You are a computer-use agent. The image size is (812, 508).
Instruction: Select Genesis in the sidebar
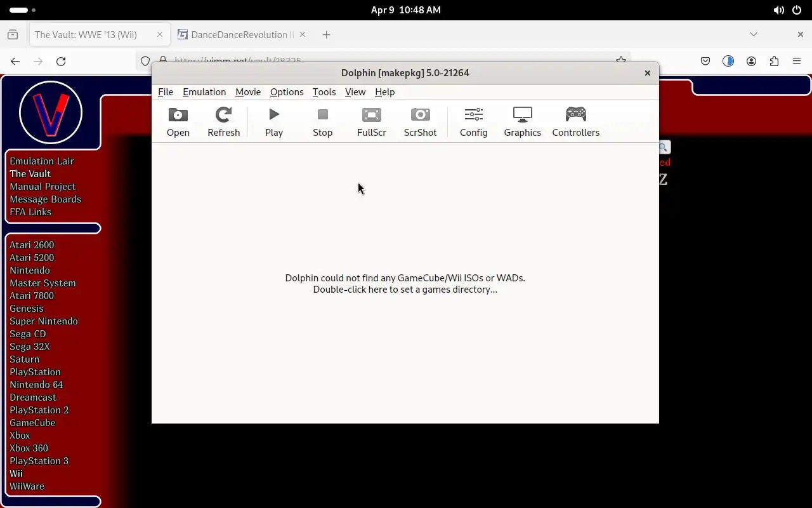click(27, 309)
